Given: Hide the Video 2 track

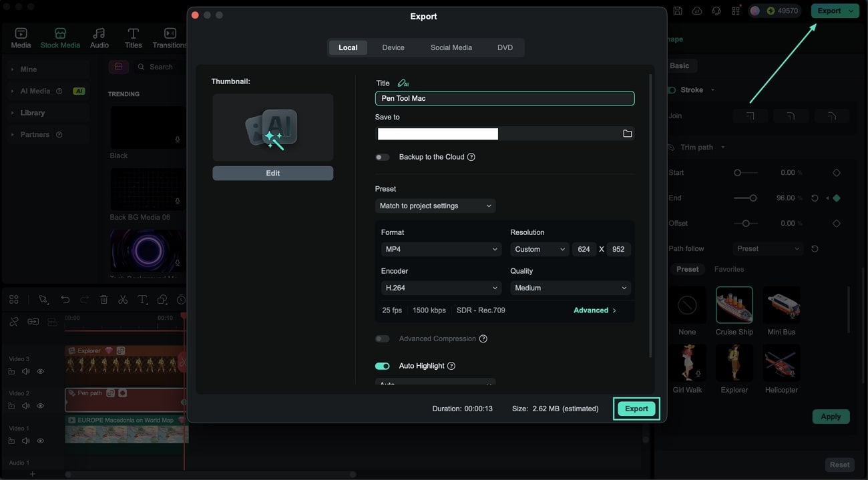Looking at the screenshot, I should click(x=41, y=405).
